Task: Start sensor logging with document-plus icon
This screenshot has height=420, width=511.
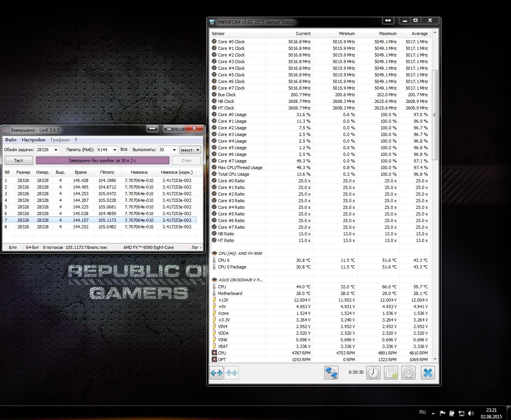Action: pos(391,373)
